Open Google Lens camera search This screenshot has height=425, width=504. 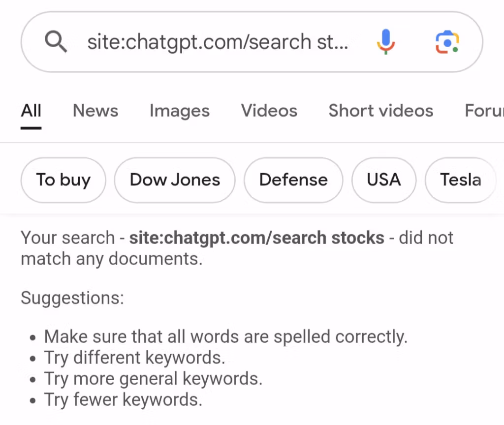[447, 42]
